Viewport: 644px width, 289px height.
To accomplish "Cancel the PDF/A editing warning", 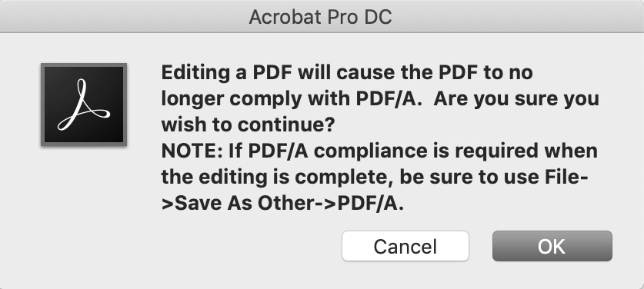I will (405, 246).
